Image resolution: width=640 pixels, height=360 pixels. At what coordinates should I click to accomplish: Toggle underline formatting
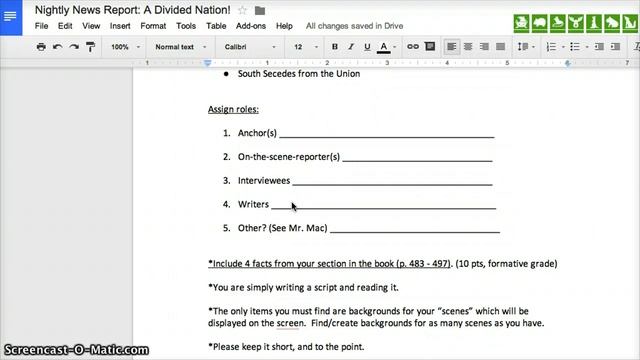click(367, 47)
